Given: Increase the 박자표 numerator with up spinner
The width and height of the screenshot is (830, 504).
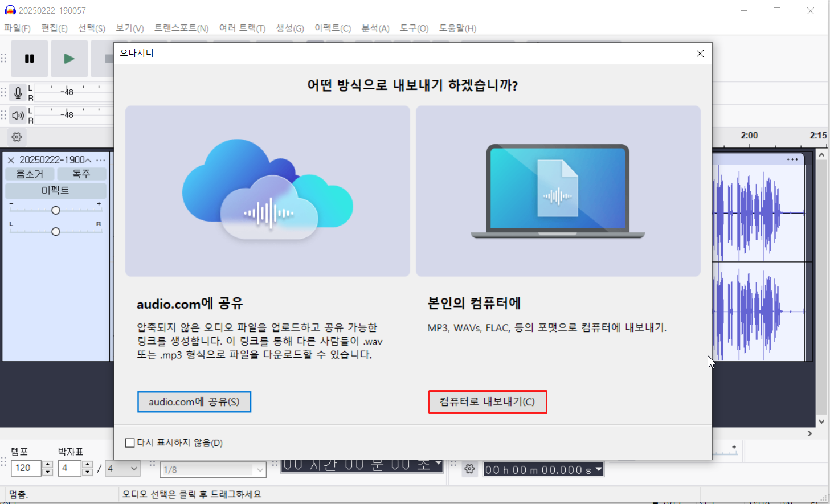Looking at the screenshot, I should [x=88, y=465].
